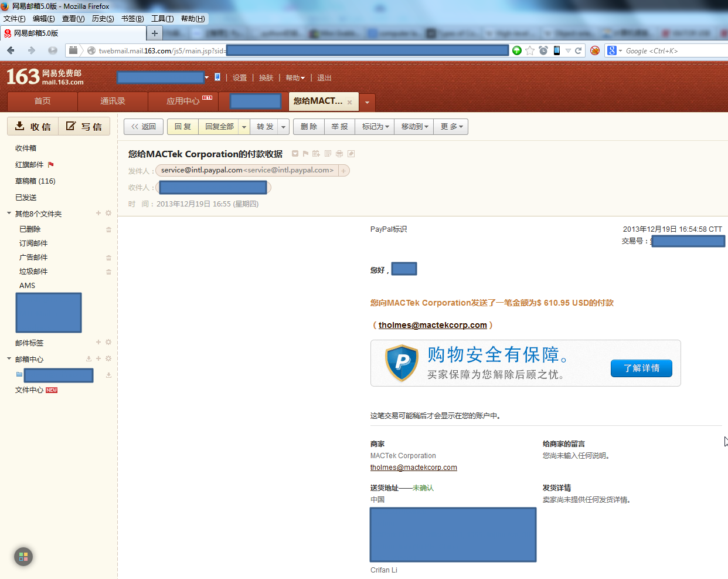The height and width of the screenshot is (579, 728).
Task: Click the 删除 button
Action: [309, 127]
